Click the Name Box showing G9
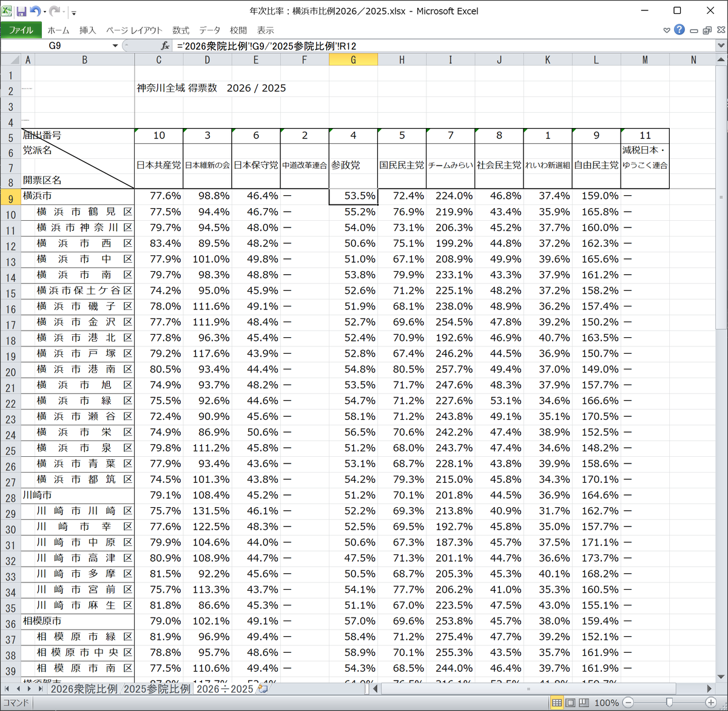Viewport: 728px width, 711px height. (x=55, y=45)
